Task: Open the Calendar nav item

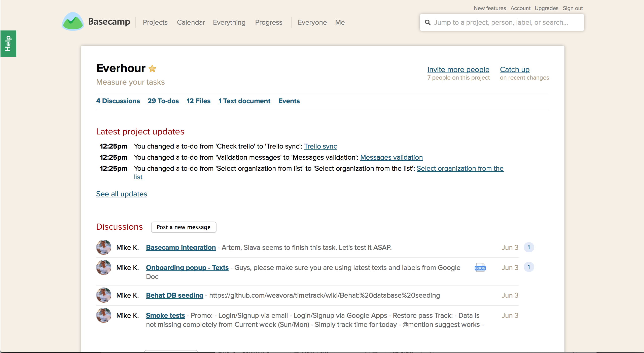Action: click(191, 22)
